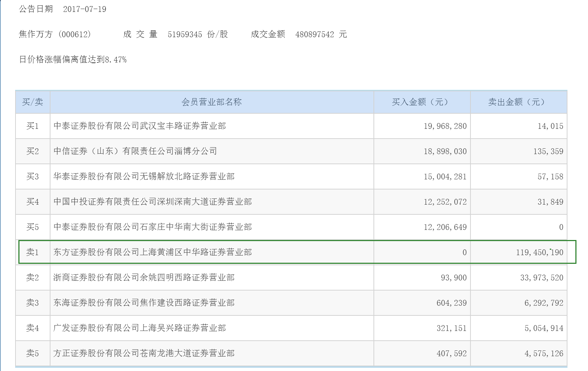Click the 份/股 unit text
This screenshot has height=371, width=588.
pyautogui.click(x=218, y=34)
